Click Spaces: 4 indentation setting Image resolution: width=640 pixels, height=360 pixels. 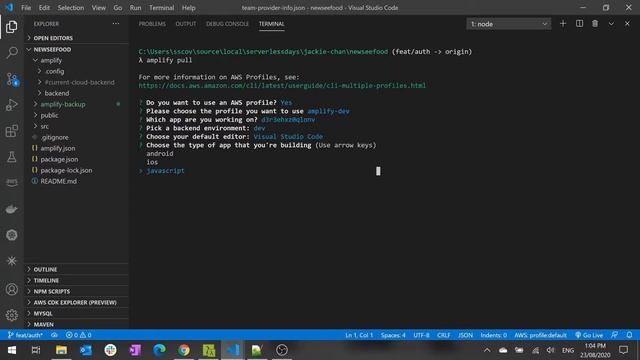click(393, 335)
